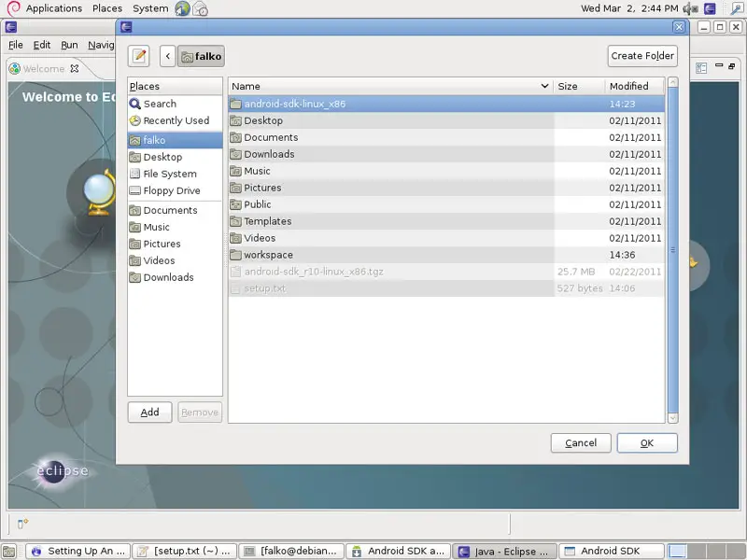
Task: Launch the mail envelope icon in top panel
Action: (x=200, y=8)
